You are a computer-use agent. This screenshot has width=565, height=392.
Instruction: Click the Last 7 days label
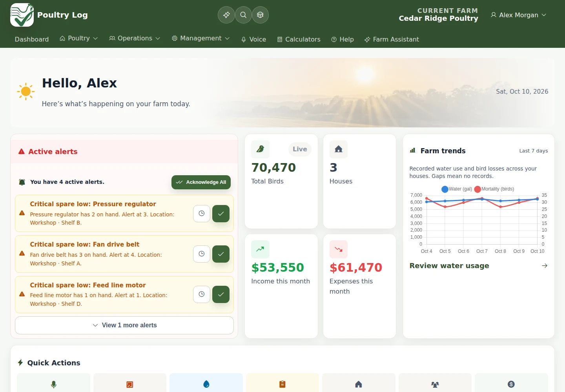coord(534,151)
